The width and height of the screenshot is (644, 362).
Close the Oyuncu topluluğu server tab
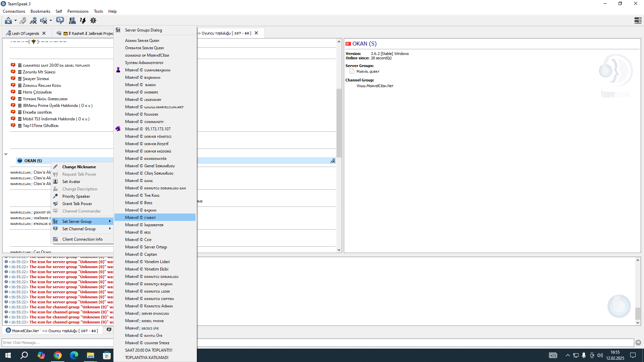(256, 33)
